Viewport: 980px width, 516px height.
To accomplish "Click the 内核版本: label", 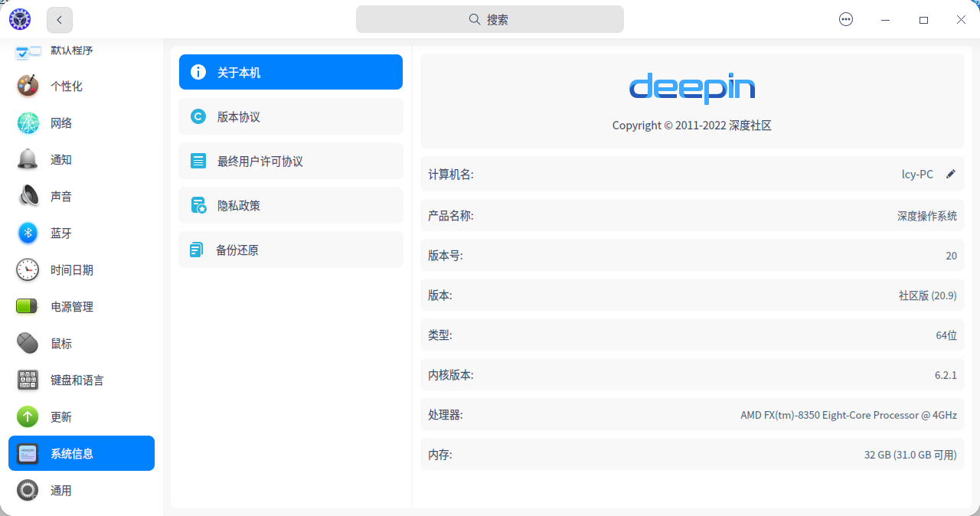I will [451, 375].
